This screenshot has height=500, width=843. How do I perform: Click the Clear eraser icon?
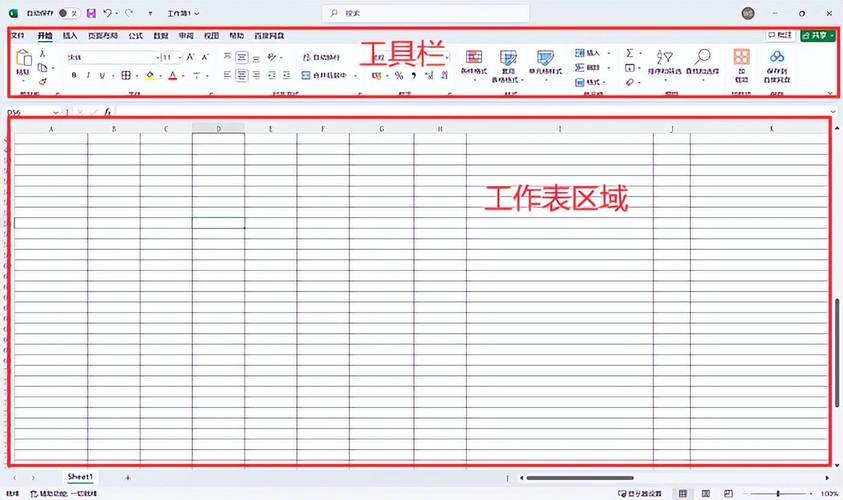tap(630, 82)
